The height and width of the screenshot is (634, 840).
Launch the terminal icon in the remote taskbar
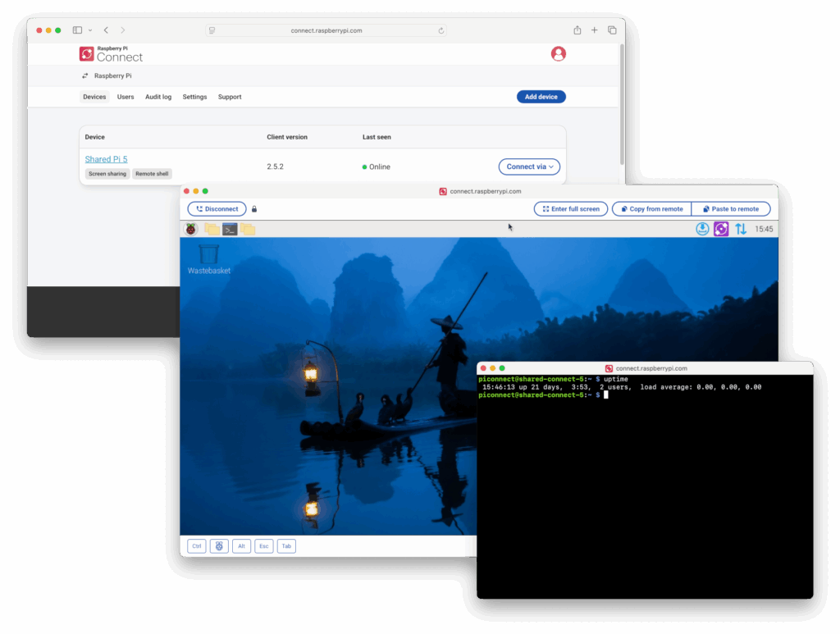230,229
